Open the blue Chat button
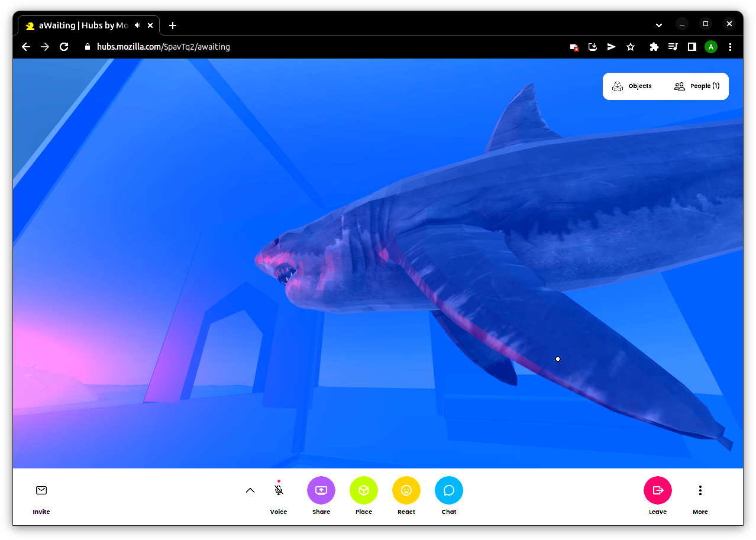This screenshot has height=540, width=756. (x=449, y=490)
